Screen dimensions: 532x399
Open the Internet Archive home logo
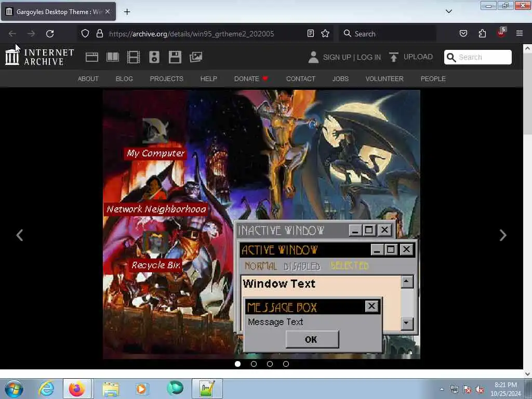pos(39,57)
